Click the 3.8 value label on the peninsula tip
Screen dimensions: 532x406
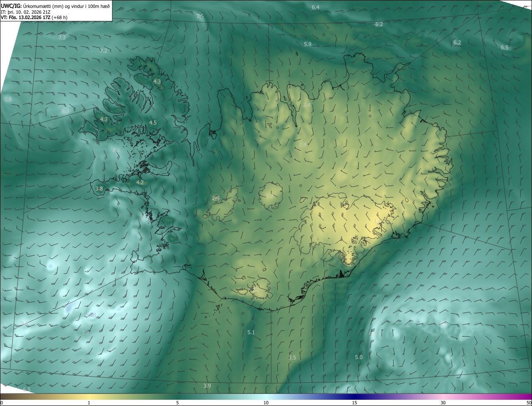coord(99,188)
